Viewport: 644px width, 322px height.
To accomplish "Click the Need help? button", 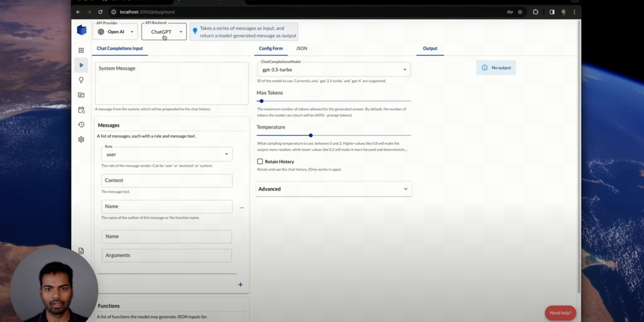I will click(x=561, y=313).
